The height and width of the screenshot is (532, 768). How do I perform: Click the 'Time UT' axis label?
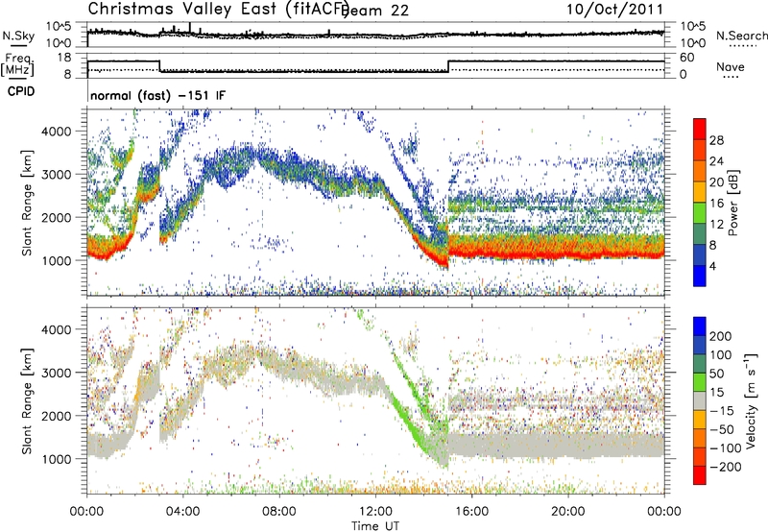pyautogui.click(x=375, y=525)
